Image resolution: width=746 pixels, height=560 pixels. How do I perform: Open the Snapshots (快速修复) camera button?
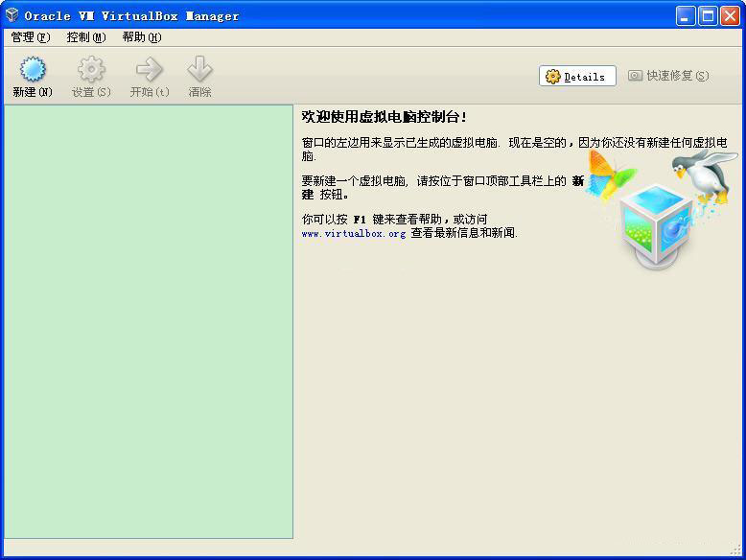pos(668,76)
